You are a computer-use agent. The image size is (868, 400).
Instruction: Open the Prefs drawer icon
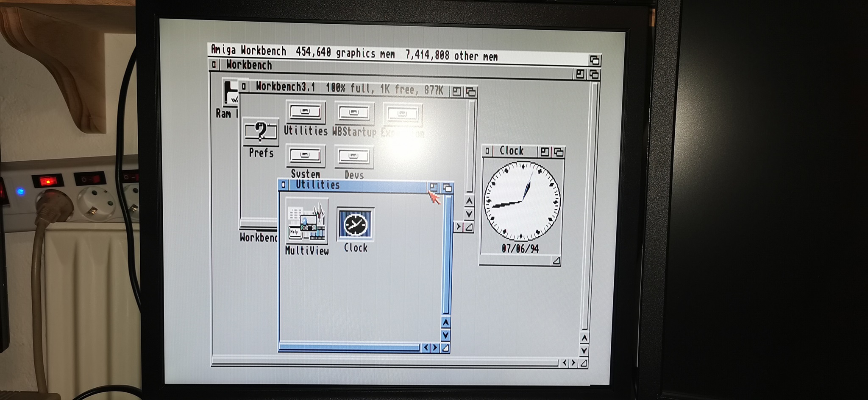click(261, 132)
